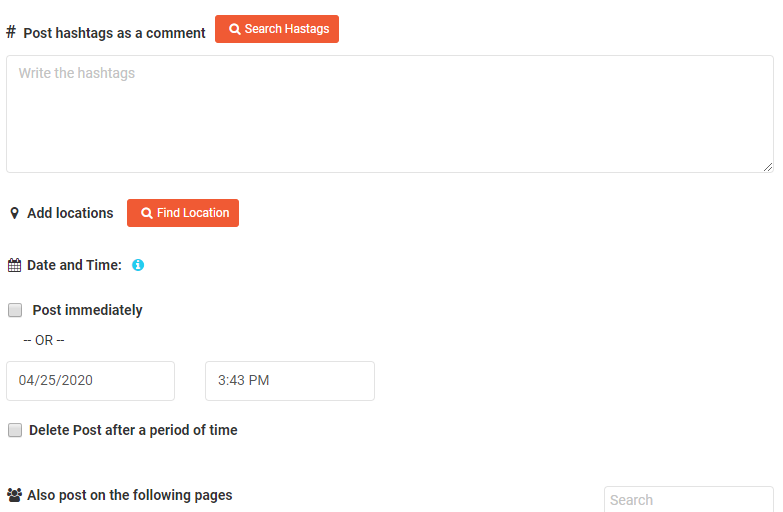The image size is (783, 512).
Task: Open the time picker showing 3:43 PM
Action: click(x=290, y=381)
